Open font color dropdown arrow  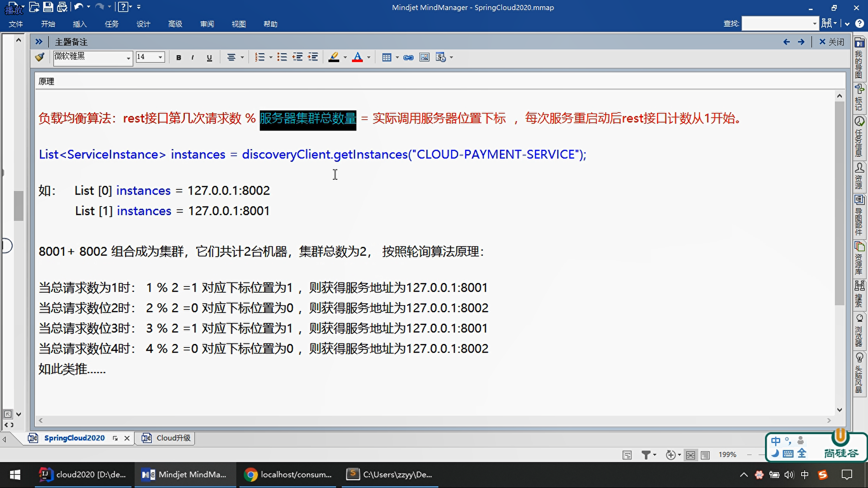368,57
